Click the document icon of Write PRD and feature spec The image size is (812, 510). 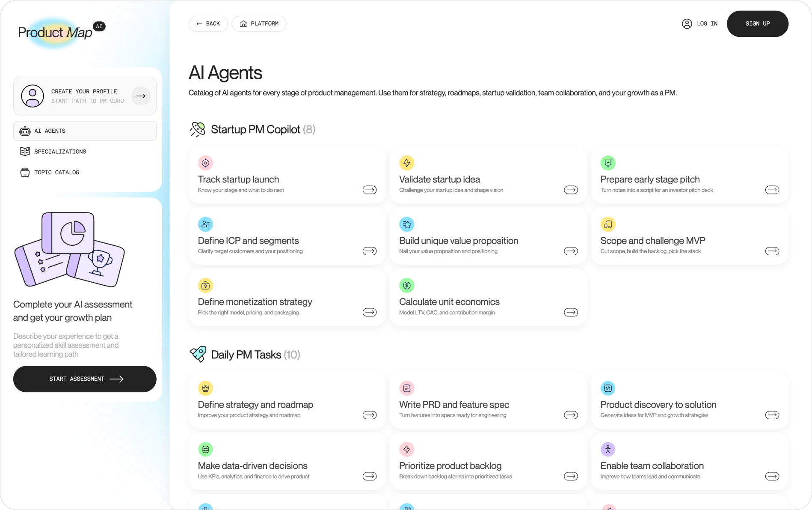click(x=407, y=388)
